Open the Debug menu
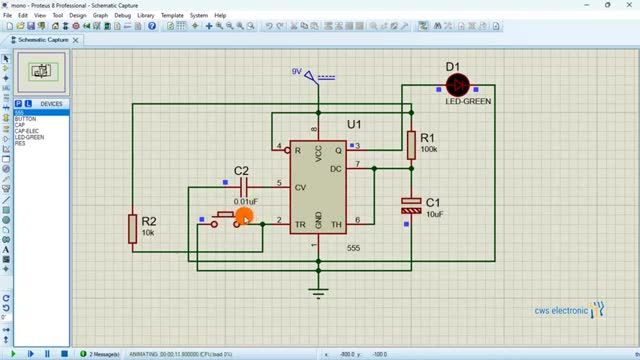 point(122,16)
